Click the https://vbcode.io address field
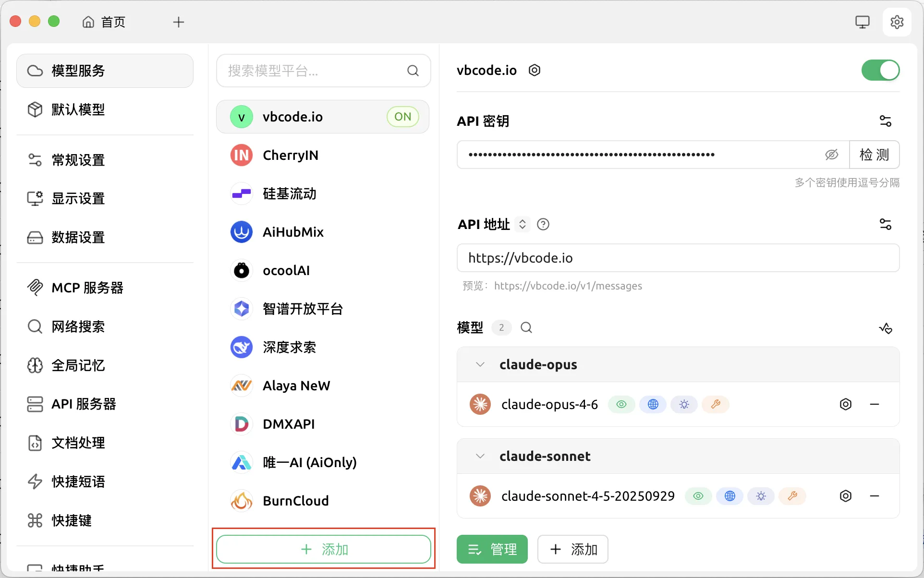 click(678, 258)
